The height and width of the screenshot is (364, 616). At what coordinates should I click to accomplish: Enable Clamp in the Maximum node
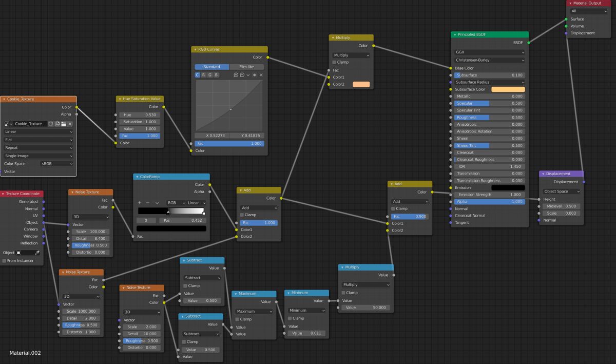238,319
